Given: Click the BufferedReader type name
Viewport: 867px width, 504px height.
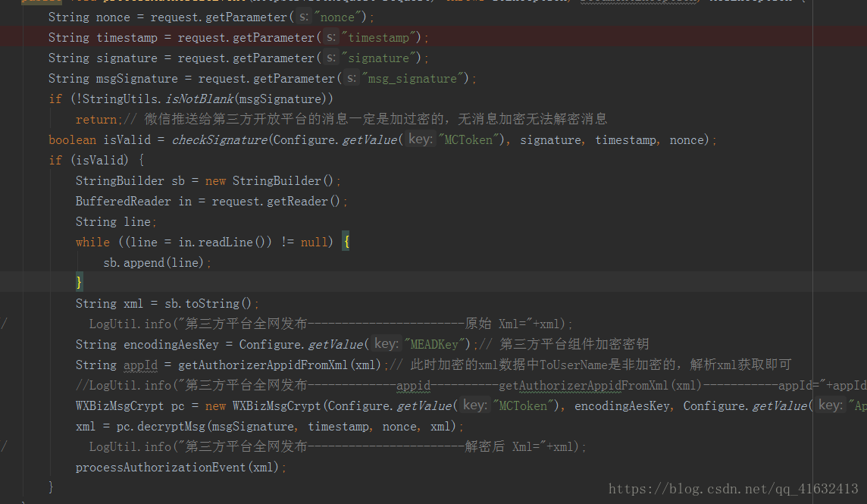Looking at the screenshot, I should [124, 202].
